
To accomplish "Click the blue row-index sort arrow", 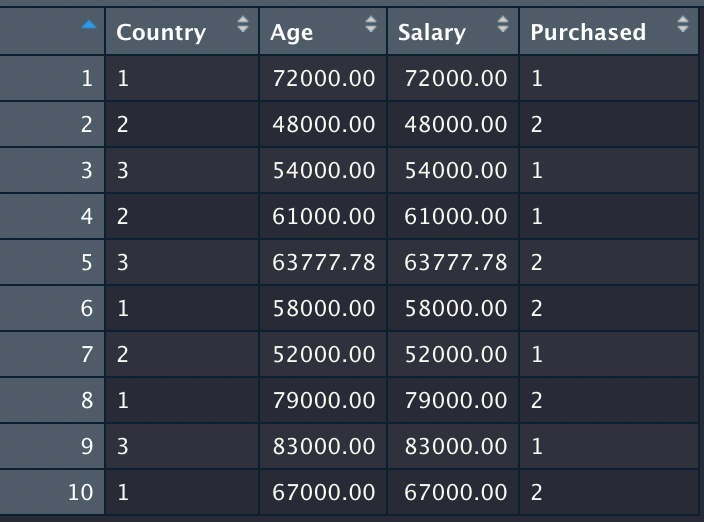I will 89,25.
